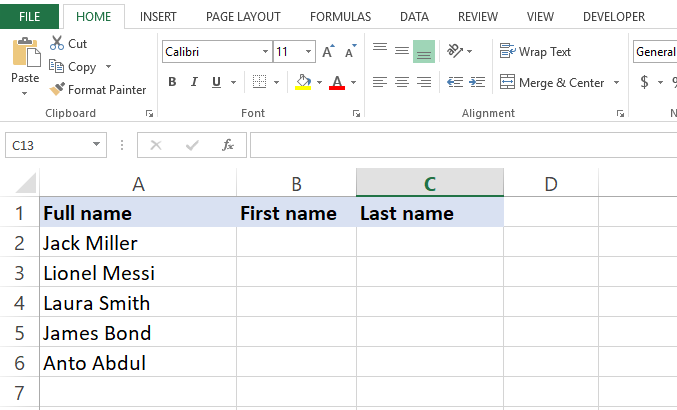Image resolution: width=677 pixels, height=410 pixels.
Task: Decrease indent icon
Action: [455, 82]
